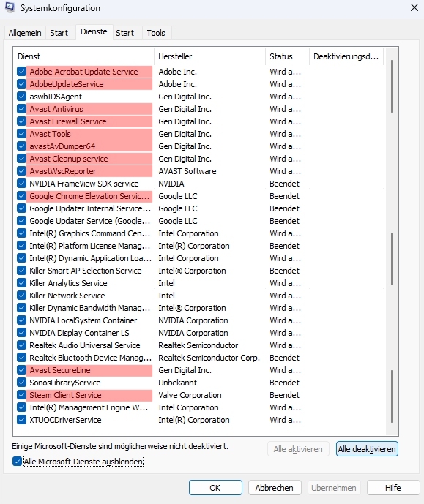Click the AVAST Software manufacturer cell
Screen dimensions: 424x504
[x=187, y=171]
